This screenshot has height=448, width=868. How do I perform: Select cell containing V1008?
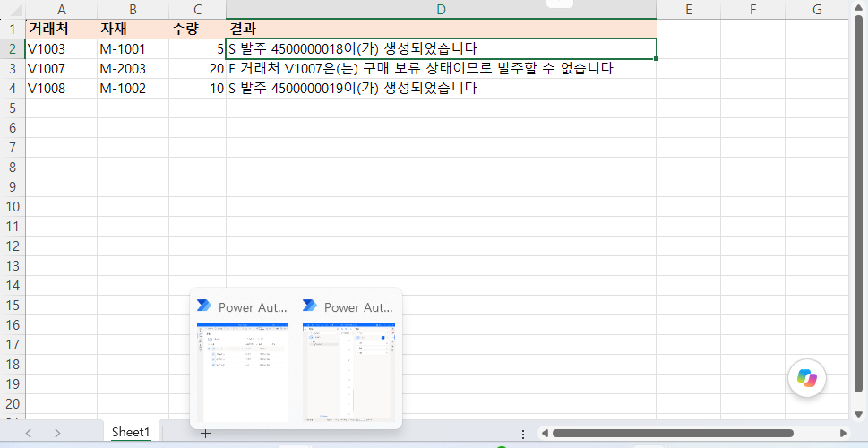coord(62,89)
